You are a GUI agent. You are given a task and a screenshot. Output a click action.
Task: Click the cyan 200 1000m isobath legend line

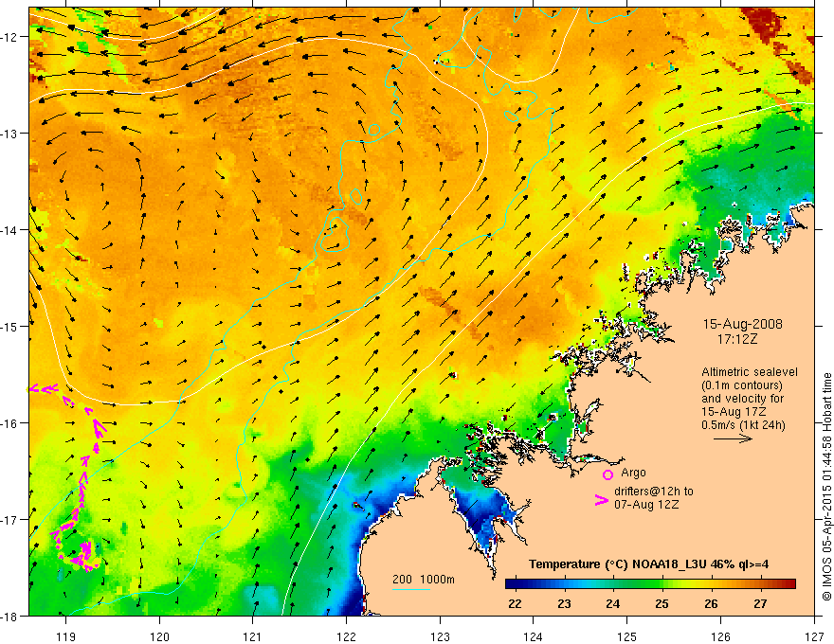pyautogui.click(x=411, y=589)
